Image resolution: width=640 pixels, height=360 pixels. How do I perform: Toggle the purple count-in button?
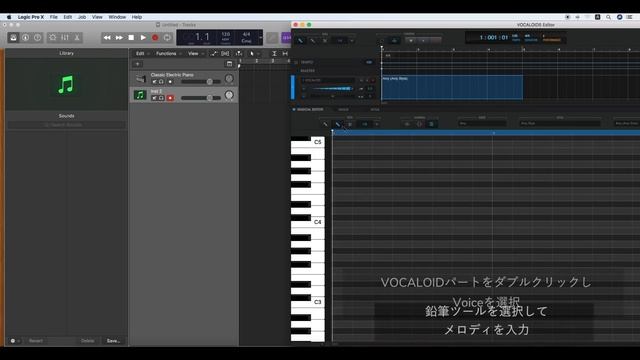pyautogui.click(x=287, y=38)
